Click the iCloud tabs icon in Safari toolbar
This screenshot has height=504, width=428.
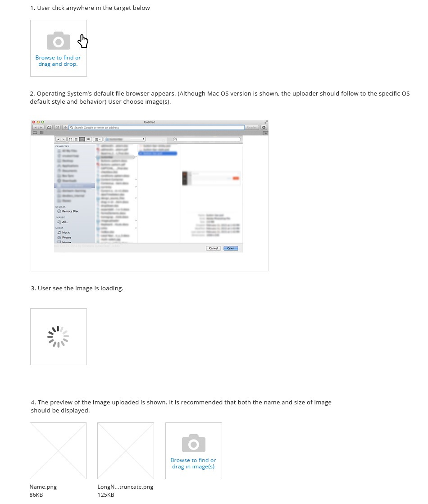click(x=49, y=128)
